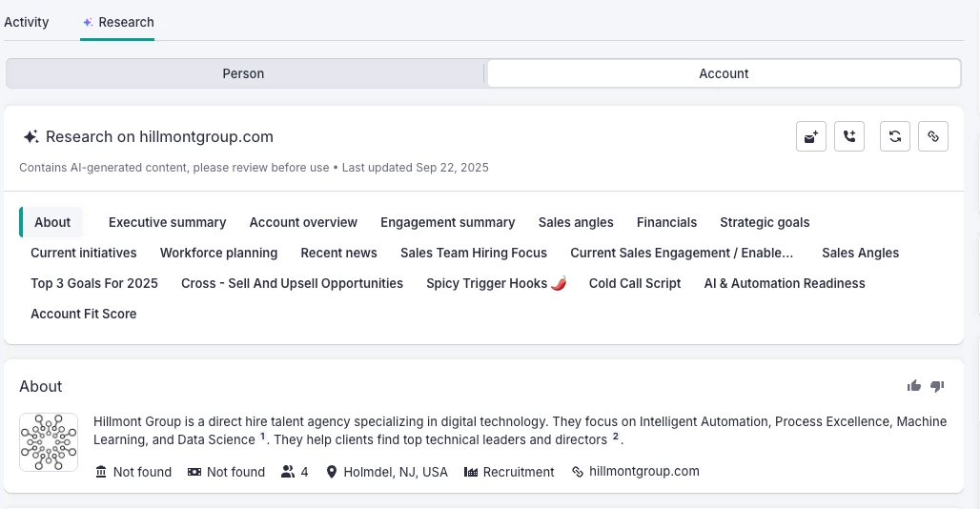The image size is (980, 509).
Task: Click the Hillmont Group company logo
Action: (x=49, y=442)
